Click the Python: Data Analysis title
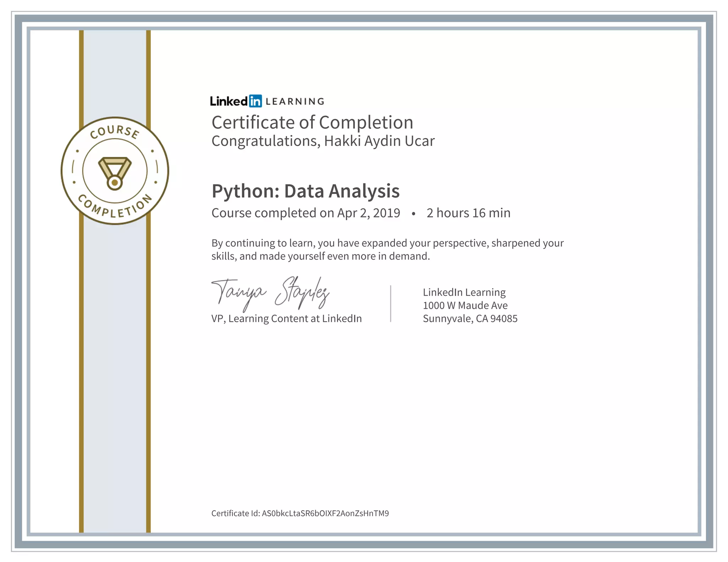The width and height of the screenshot is (728, 562). point(305,191)
